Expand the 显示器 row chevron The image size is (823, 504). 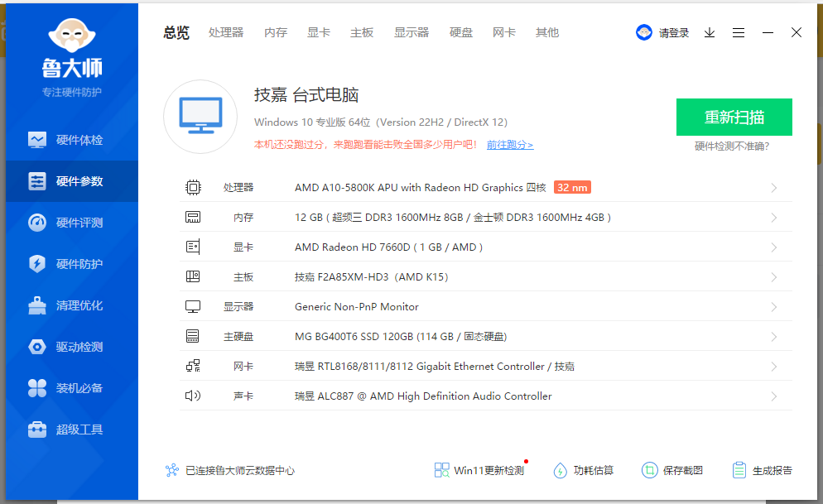pyautogui.click(x=774, y=307)
